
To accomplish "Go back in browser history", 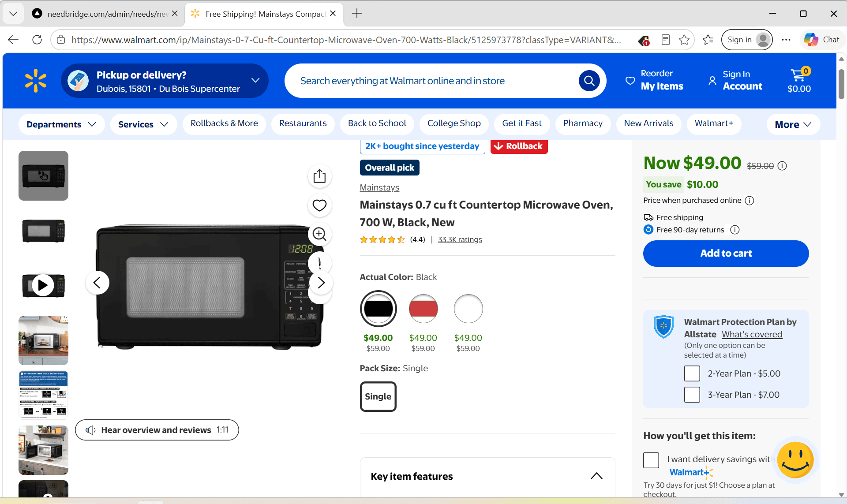I will click(13, 40).
